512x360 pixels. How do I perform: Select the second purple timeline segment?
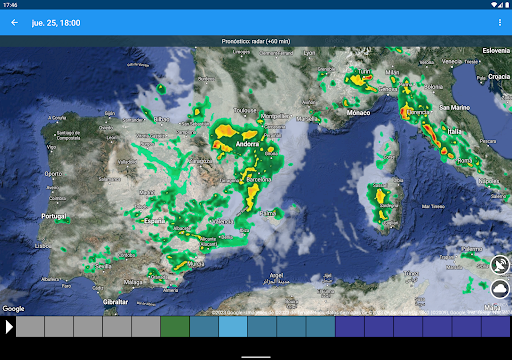pos(379,327)
